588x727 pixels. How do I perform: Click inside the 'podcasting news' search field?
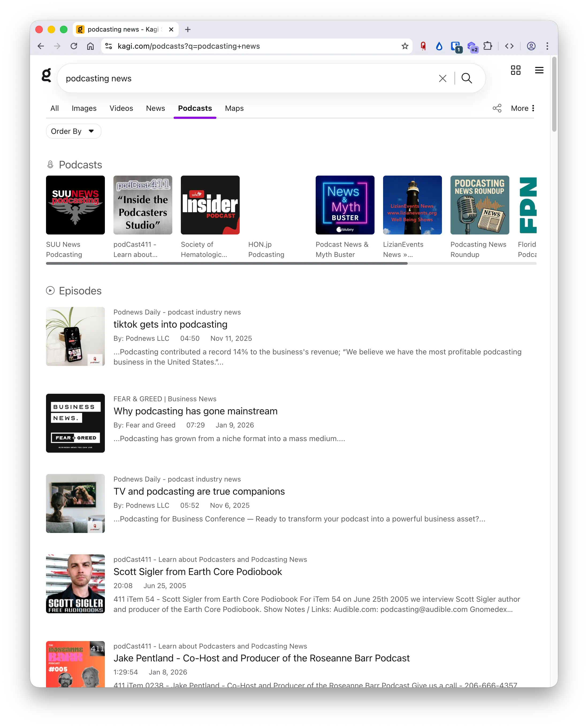pyautogui.click(x=237, y=79)
